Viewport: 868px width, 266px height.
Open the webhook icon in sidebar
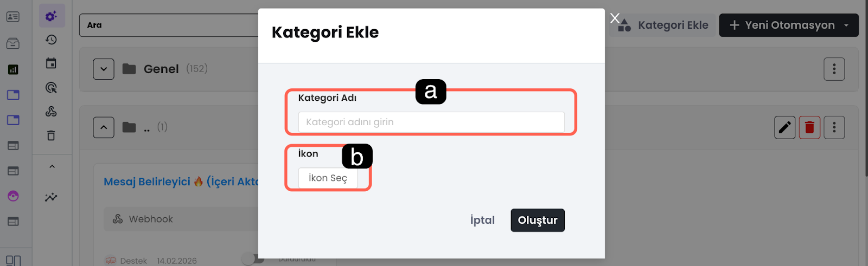point(51,111)
